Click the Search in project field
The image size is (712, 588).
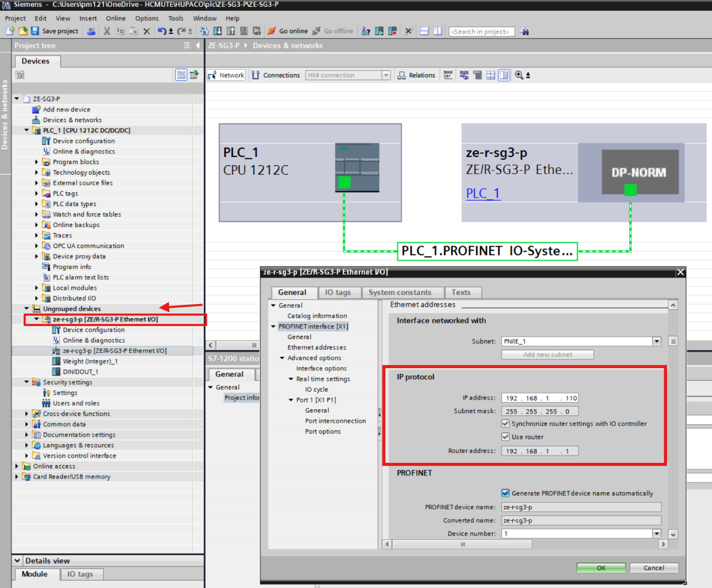(x=482, y=32)
